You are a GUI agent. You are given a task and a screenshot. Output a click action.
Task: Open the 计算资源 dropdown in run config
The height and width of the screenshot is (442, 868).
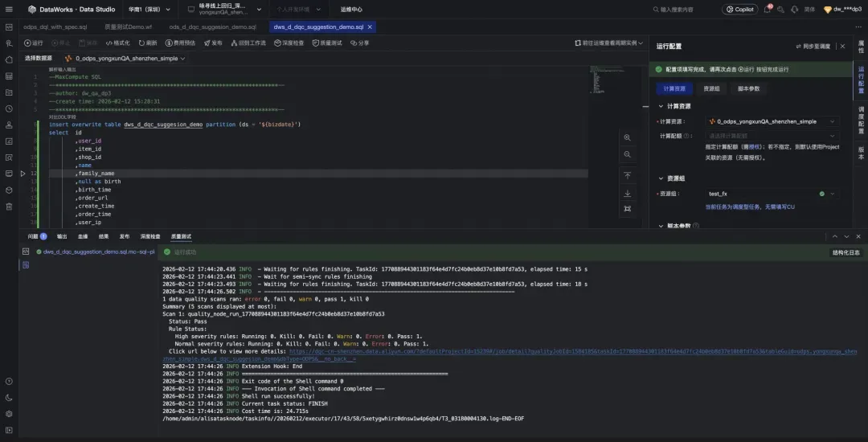pyautogui.click(x=773, y=121)
